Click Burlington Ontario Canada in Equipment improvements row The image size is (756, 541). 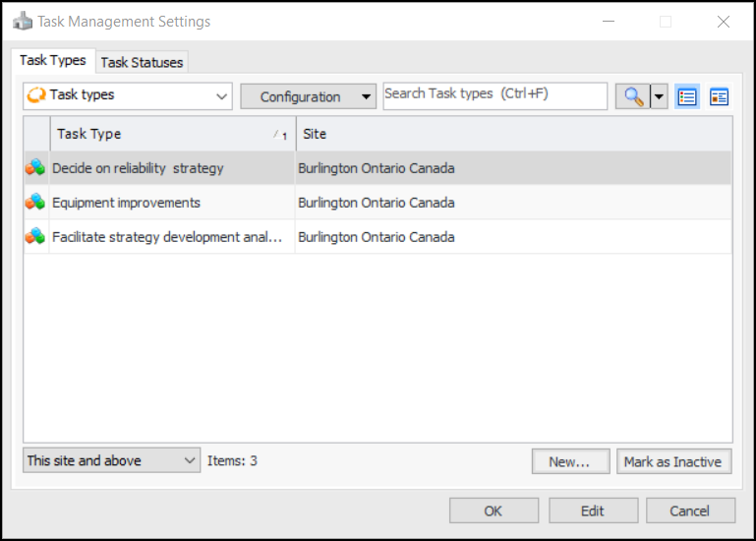377,203
